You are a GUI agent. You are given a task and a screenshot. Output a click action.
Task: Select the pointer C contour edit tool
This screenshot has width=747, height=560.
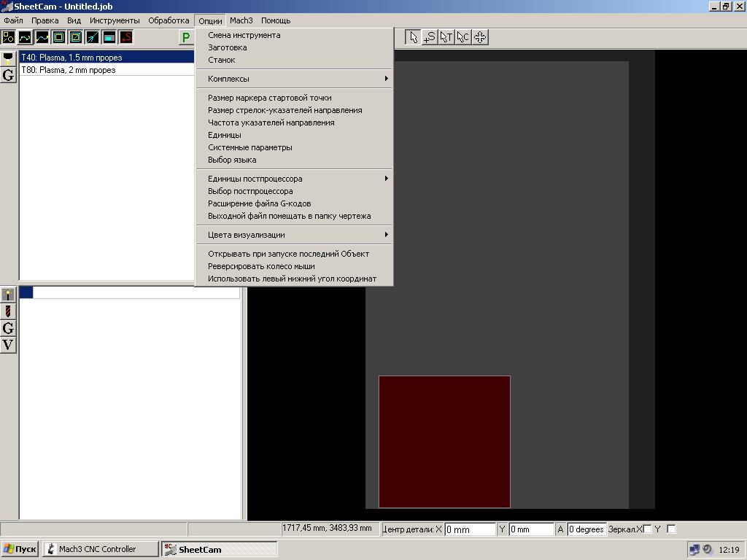coord(463,37)
